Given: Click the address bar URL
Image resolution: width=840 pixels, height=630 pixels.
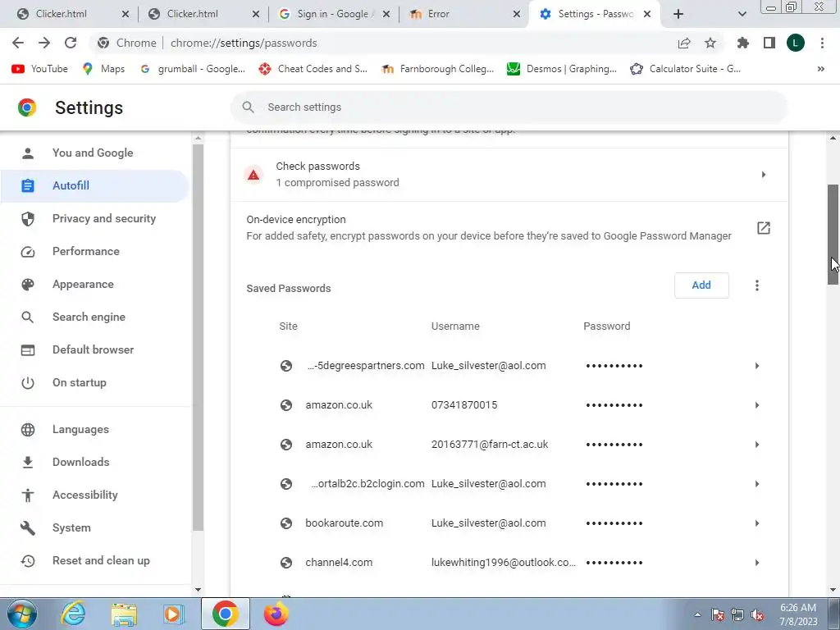Looking at the screenshot, I should [244, 43].
